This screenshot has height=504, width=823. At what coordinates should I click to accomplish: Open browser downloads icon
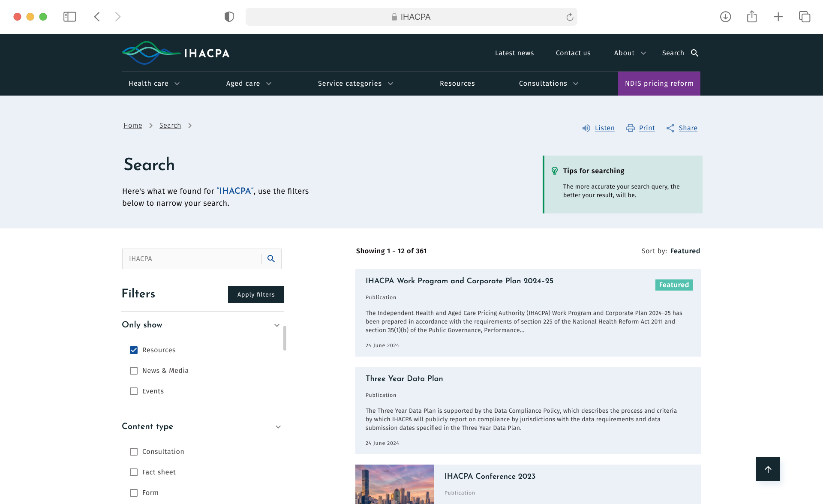click(x=725, y=17)
